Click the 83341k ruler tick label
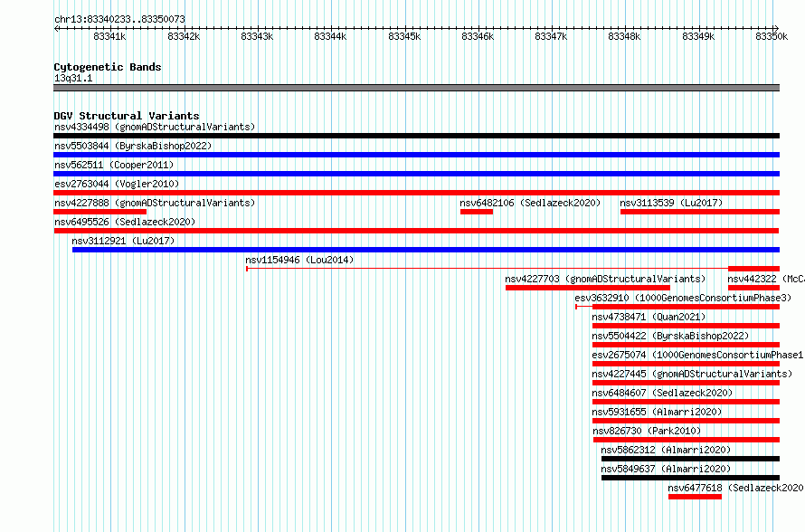 [109, 36]
